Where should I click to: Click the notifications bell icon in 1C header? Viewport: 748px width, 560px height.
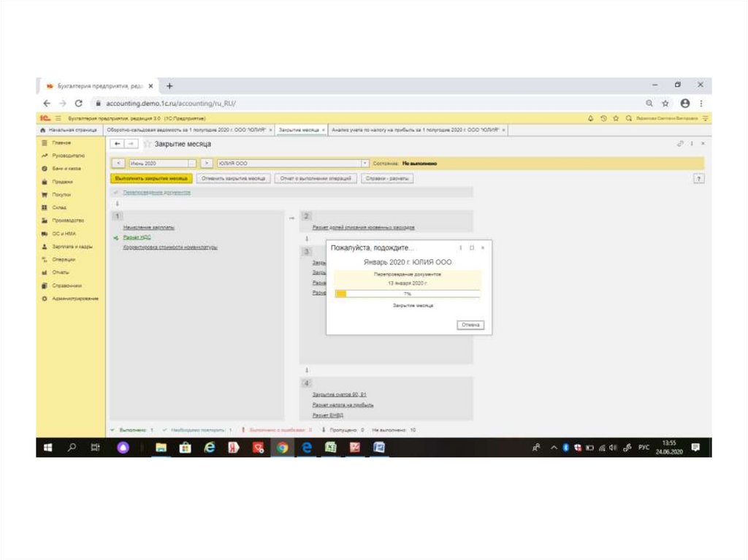pyautogui.click(x=591, y=118)
